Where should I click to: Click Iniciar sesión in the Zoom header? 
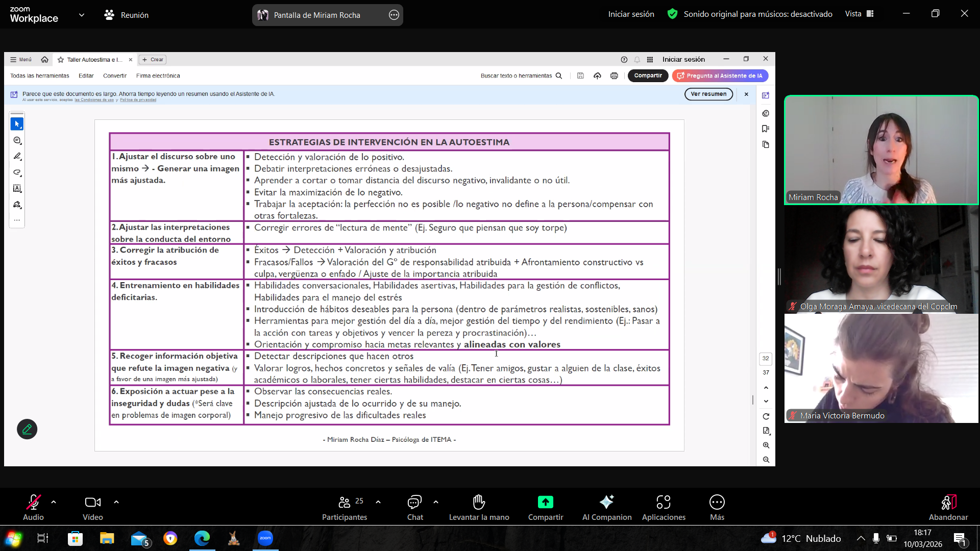(631, 14)
